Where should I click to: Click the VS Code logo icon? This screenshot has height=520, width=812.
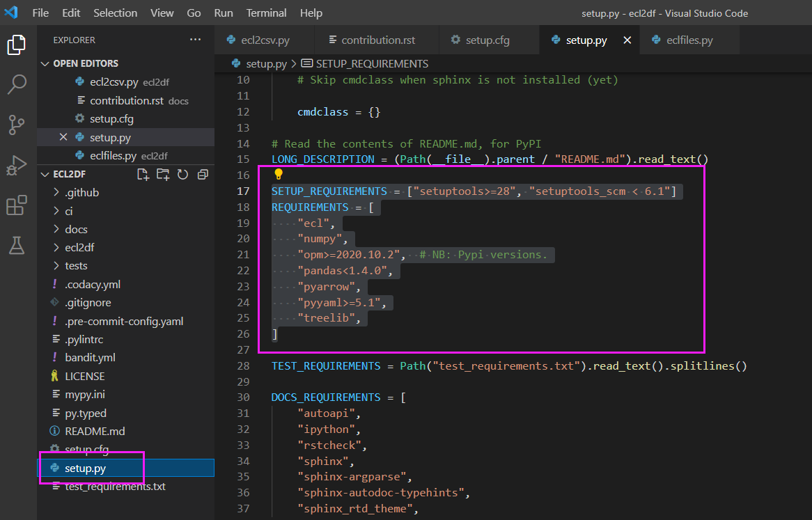pyautogui.click(x=11, y=13)
